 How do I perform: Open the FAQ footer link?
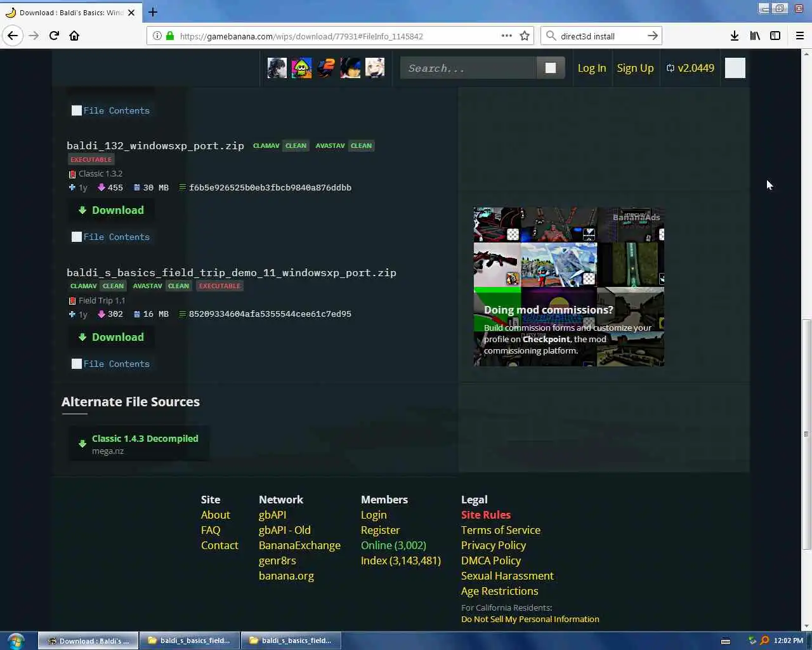[x=211, y=530]
